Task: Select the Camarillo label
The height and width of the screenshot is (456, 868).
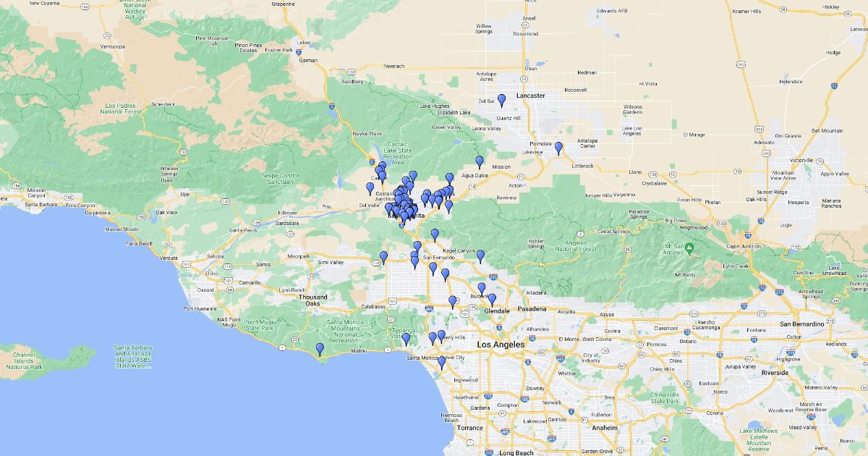Action: [x=249, y=282]
